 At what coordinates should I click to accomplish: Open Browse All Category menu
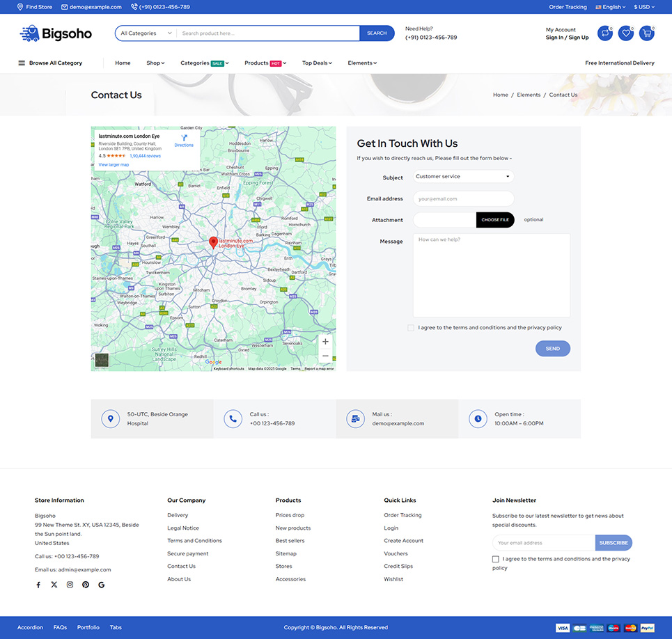(x=50, y=63)
